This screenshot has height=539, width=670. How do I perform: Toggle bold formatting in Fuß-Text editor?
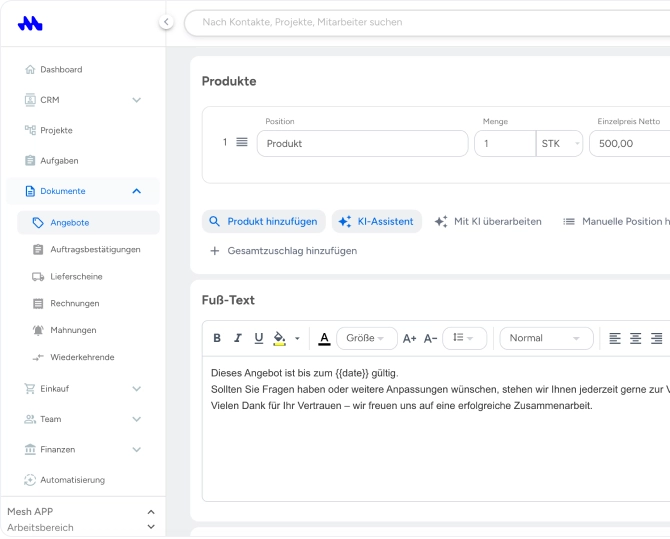point(217,338)
